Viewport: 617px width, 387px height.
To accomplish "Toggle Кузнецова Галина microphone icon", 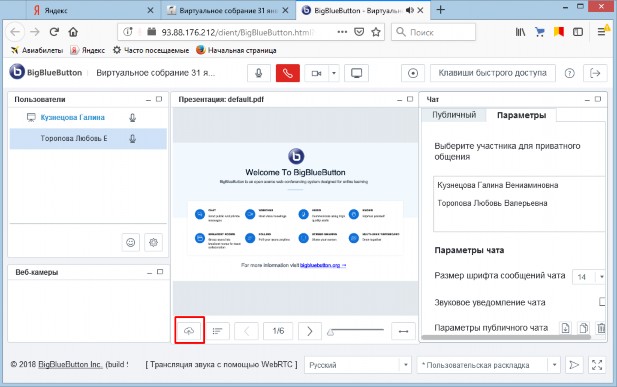I will [x=133, y=118].
